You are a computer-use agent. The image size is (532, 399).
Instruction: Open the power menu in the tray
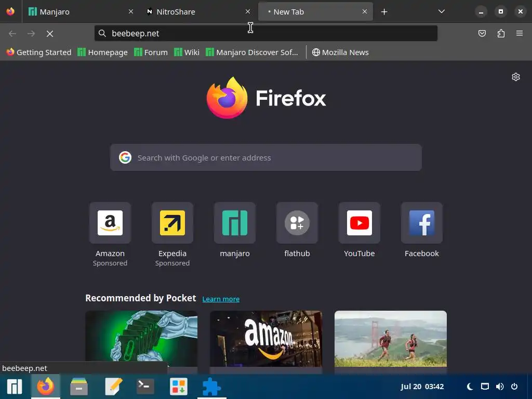coord(514,387)
